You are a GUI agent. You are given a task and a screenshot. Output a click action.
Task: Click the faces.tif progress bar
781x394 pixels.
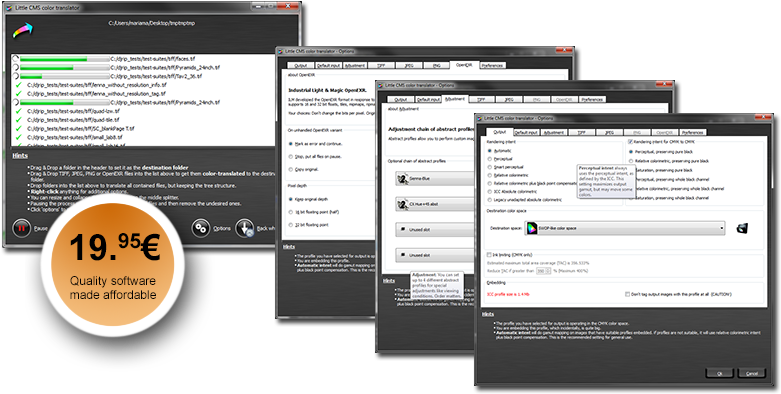pos(64,59)
